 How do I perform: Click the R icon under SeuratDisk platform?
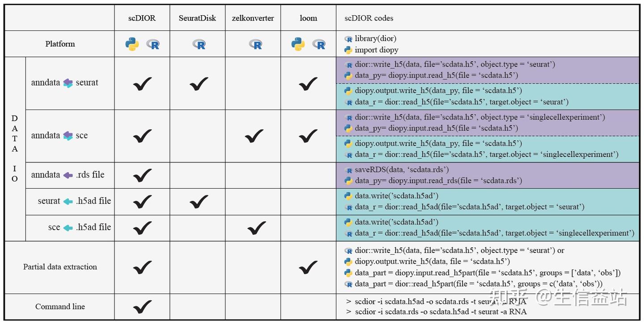click(x=199, y=44)
